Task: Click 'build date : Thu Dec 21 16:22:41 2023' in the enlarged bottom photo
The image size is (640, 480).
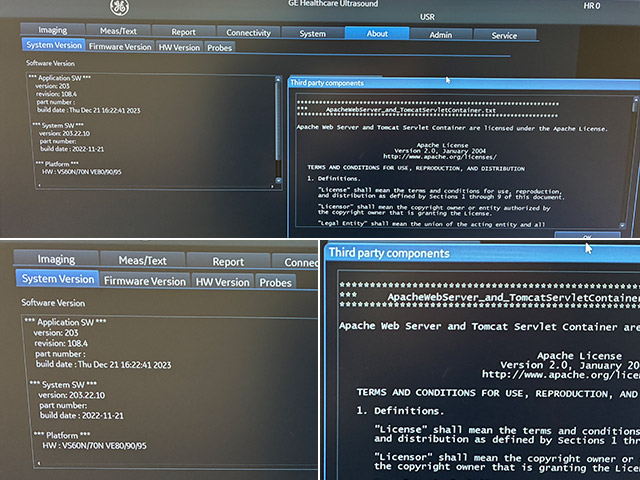Action: pyautogui.click(x=104, y=364)
